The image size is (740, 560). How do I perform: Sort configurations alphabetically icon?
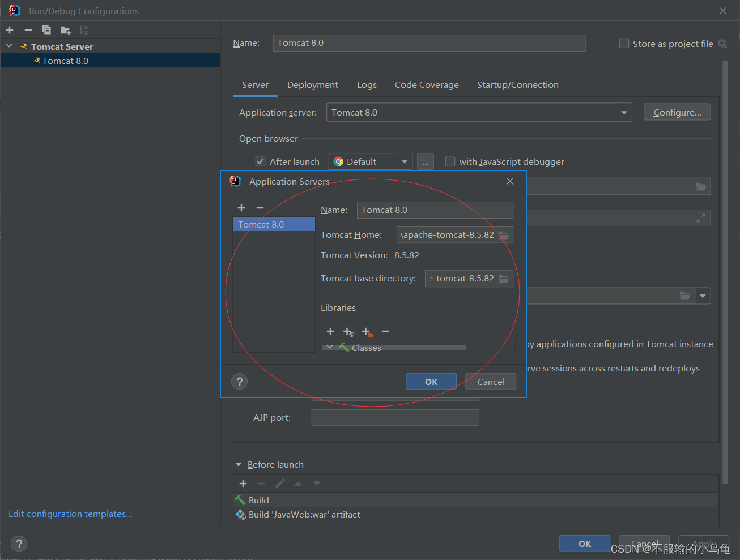[x=83, y=30]
